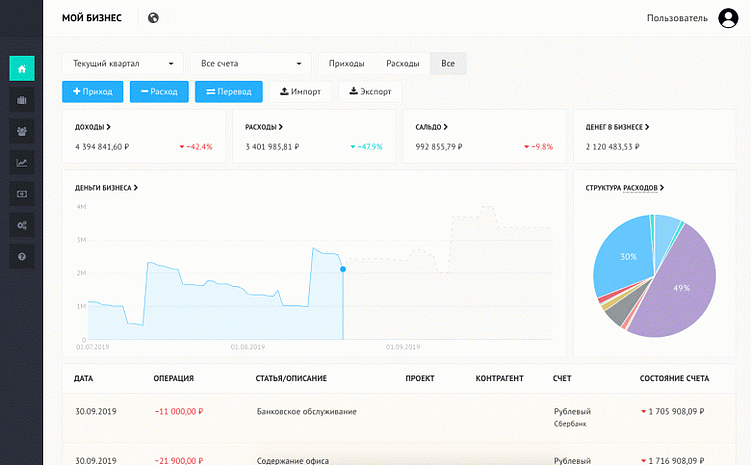This screenshot has width=751, height=465.
Task: Select the Все filter tab
Action: [448, 63]
